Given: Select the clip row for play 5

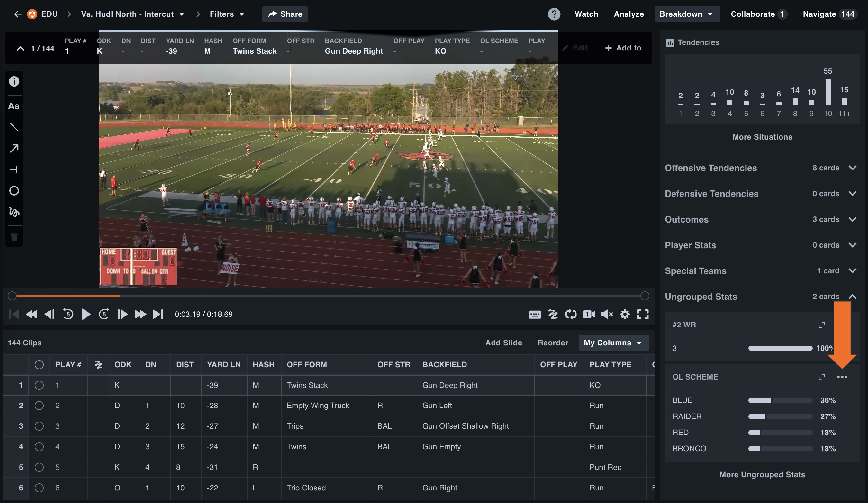Looking at the screenshot, I should (x=39, y=467).
